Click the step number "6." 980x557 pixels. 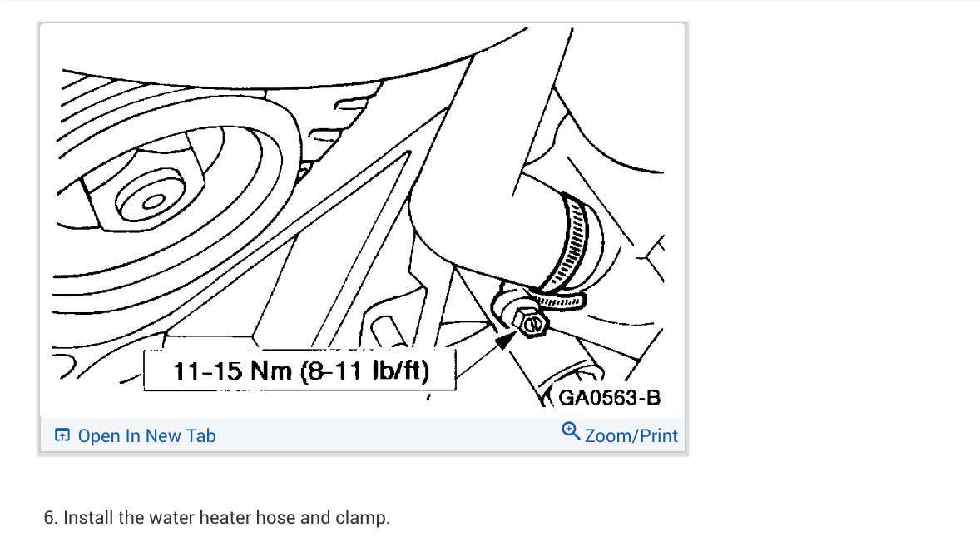coord(51,518)
